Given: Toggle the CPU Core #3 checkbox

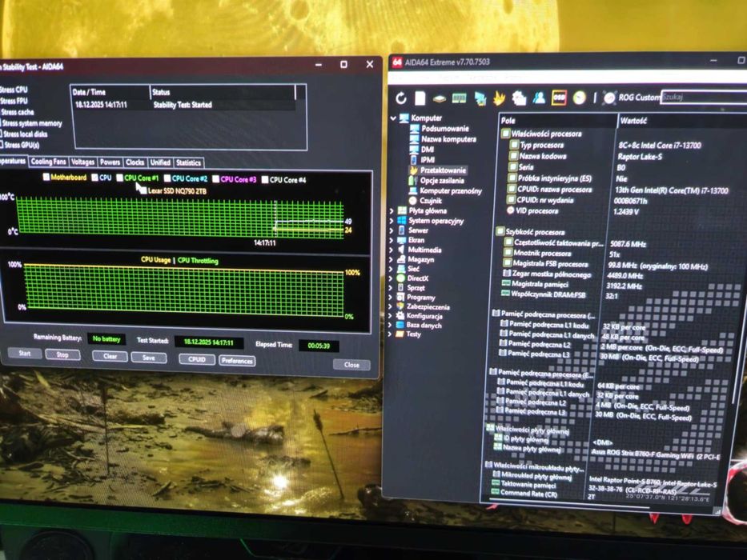Looking at the screenshot, I should point(216,179).
